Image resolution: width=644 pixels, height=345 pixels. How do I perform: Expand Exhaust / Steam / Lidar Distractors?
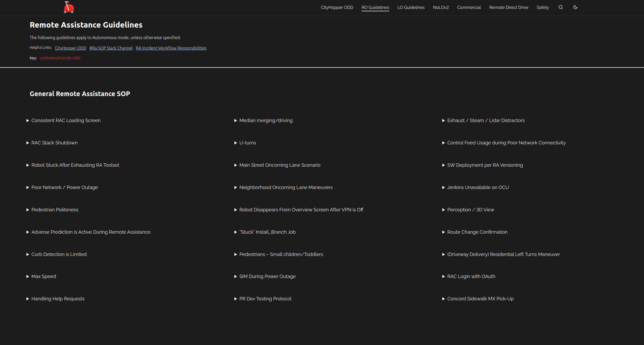(486, 121)
